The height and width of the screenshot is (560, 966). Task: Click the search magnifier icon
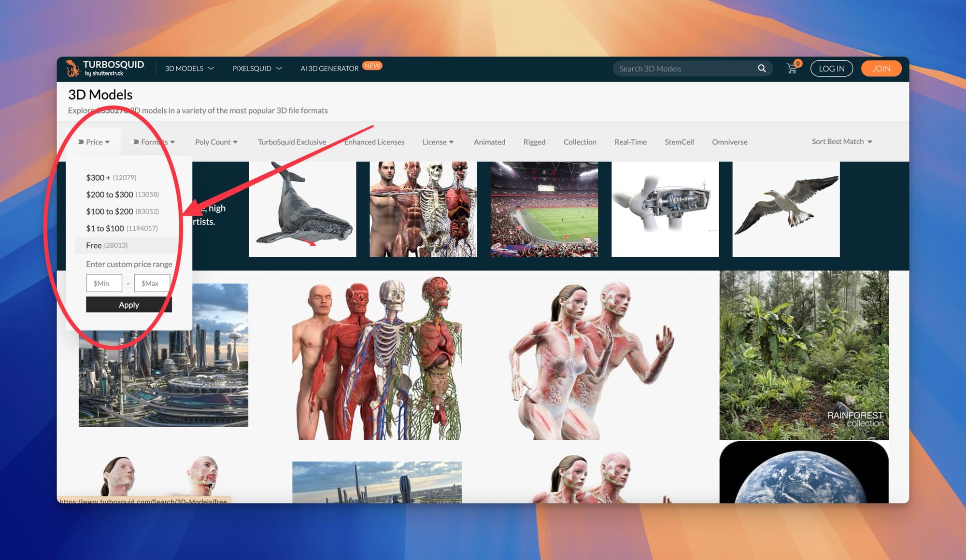(x=762, y=69)
